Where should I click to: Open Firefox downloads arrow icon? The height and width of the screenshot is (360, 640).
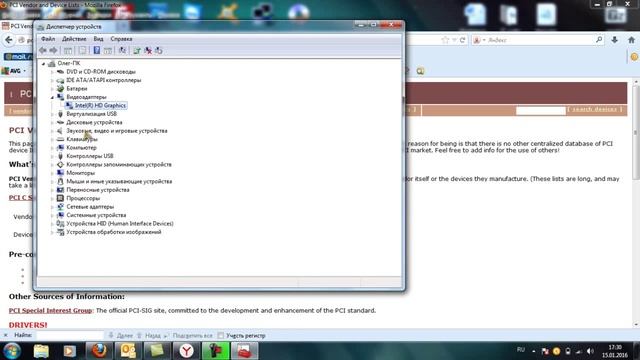[x=614, y=40]
